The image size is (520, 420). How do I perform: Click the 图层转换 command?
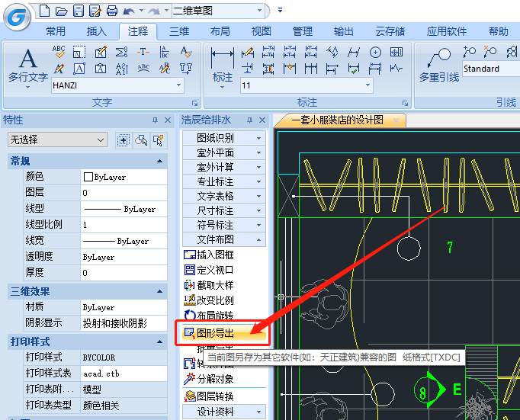tap(209, 396)
